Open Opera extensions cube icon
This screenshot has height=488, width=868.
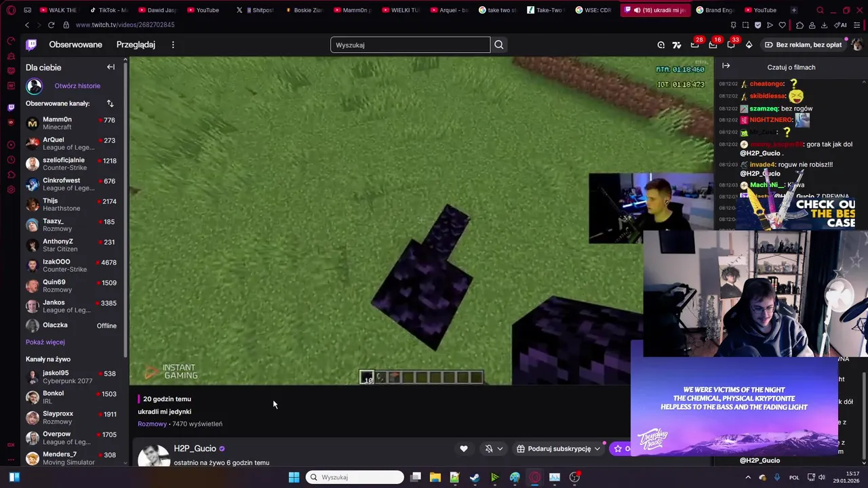(800, 25)
